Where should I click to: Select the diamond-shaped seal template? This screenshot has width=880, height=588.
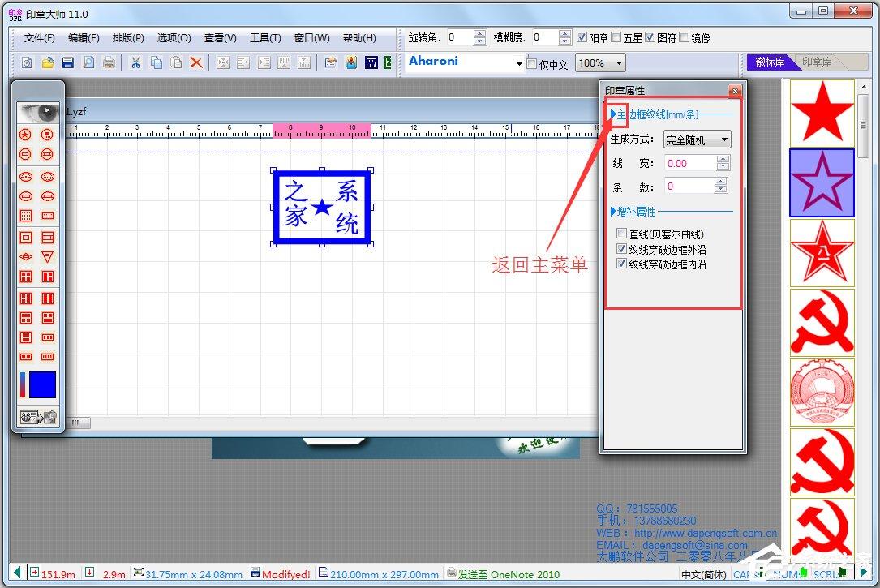(26, 257)
